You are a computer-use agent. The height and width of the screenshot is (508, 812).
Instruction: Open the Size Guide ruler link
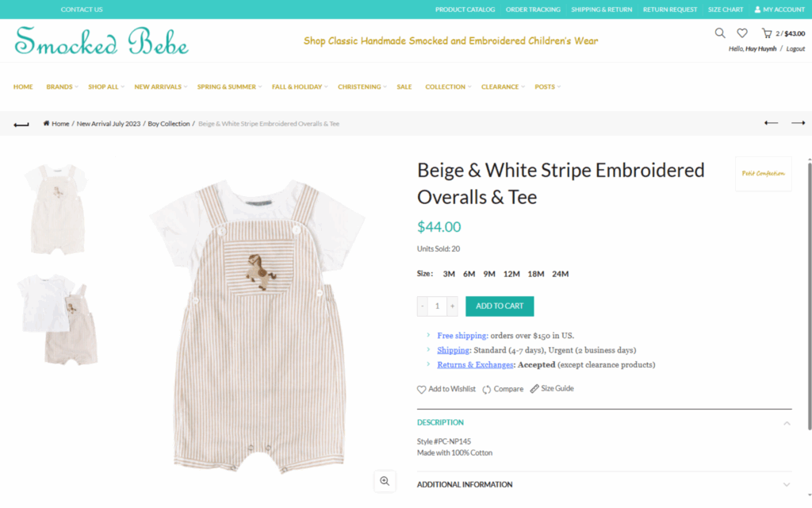552,388
